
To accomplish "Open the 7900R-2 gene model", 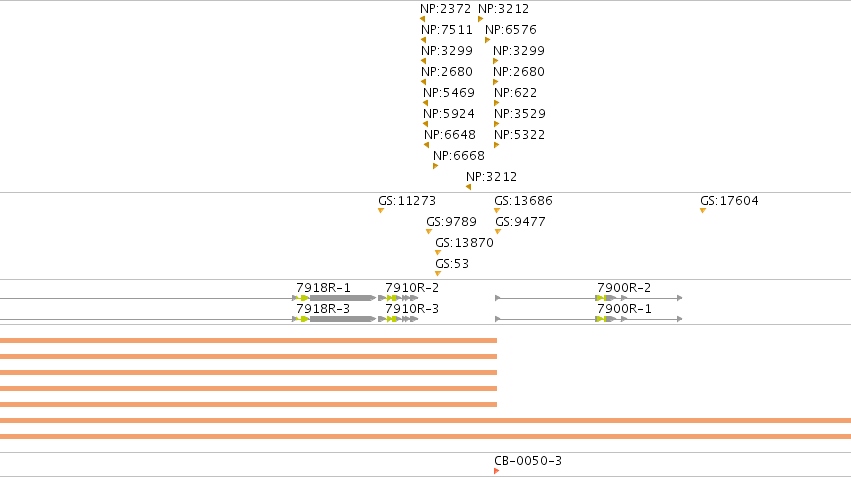I will click(x=589, y=298).
